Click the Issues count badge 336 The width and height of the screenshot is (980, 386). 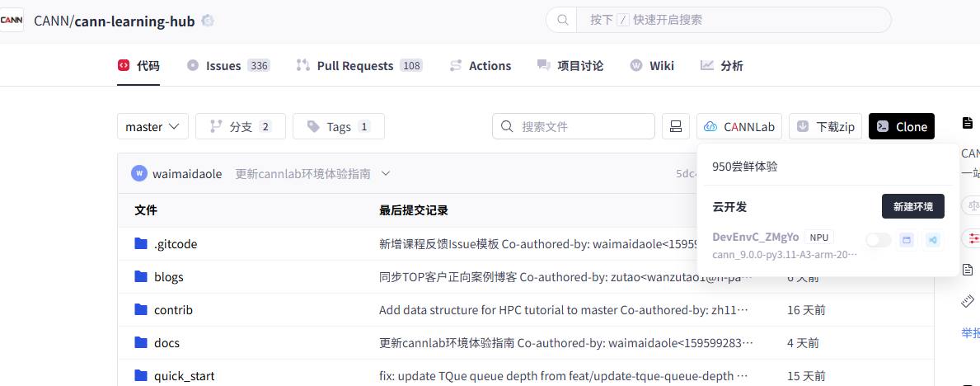pyautogui.click(x=259, y=66)
